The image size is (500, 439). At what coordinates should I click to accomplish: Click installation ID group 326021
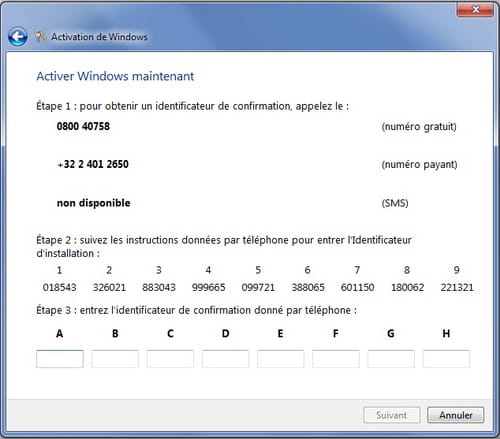coord(109,287)
